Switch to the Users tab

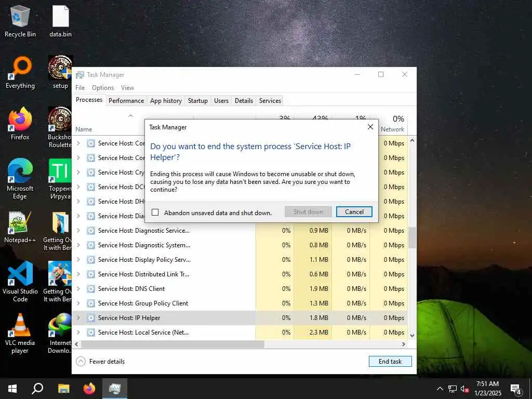221,100
